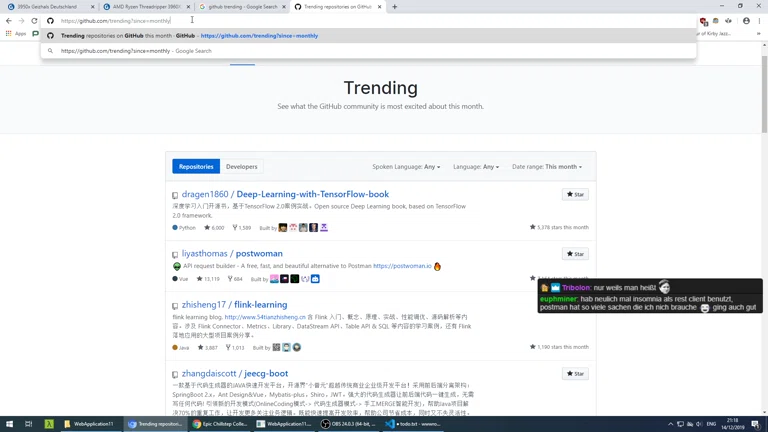Open the postwoman.io website link
Screen dimensions: 768x432
[402, 267]
